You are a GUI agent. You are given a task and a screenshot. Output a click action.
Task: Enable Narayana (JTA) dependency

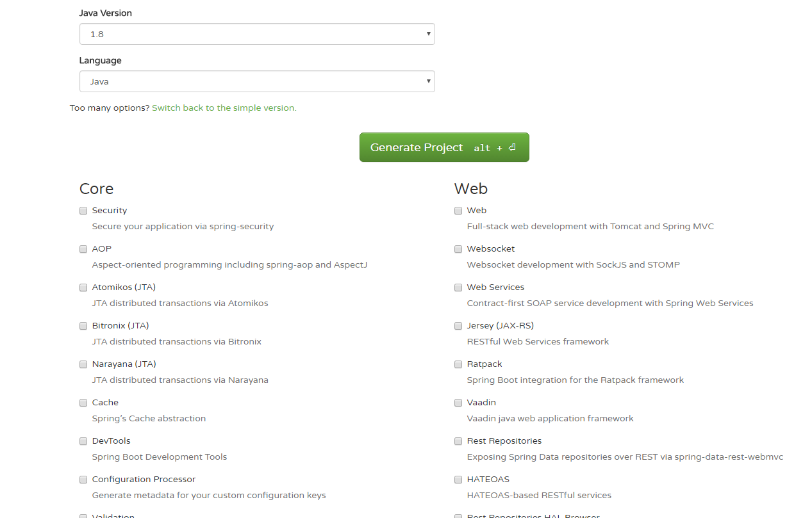[83, 364]
